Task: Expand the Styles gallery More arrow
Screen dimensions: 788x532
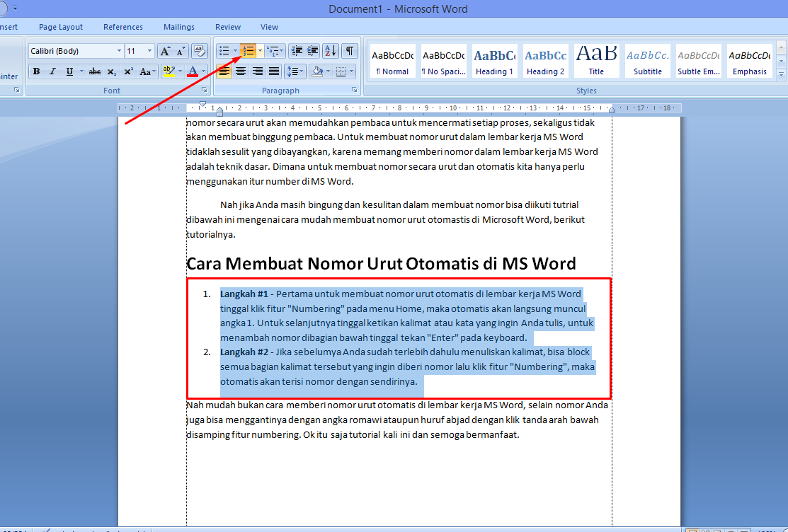Action: [x=781, y=74]
